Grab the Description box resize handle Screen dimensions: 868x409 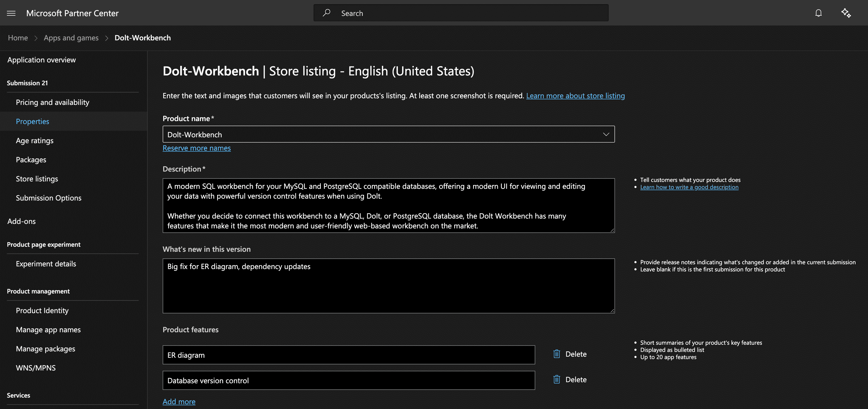click(x=612, y=230)
